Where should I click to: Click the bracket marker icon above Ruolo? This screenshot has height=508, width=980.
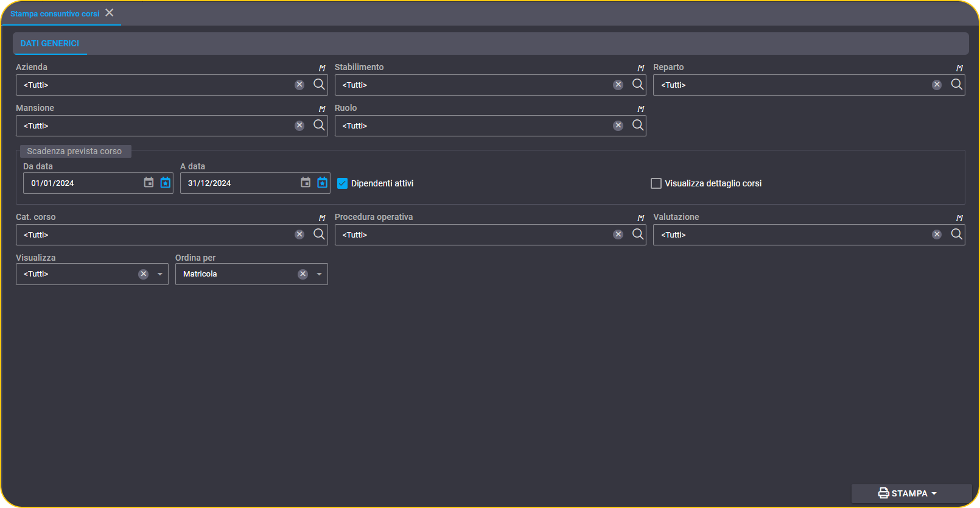(x=641, y=108)
